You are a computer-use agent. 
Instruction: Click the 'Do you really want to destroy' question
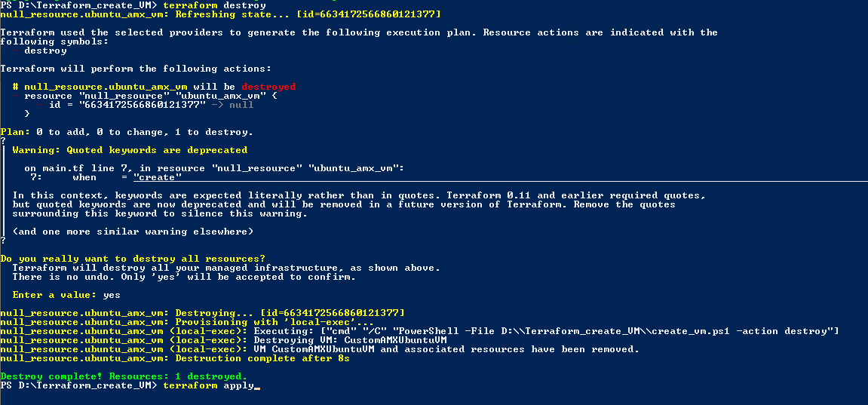click(x=133, y=259)
